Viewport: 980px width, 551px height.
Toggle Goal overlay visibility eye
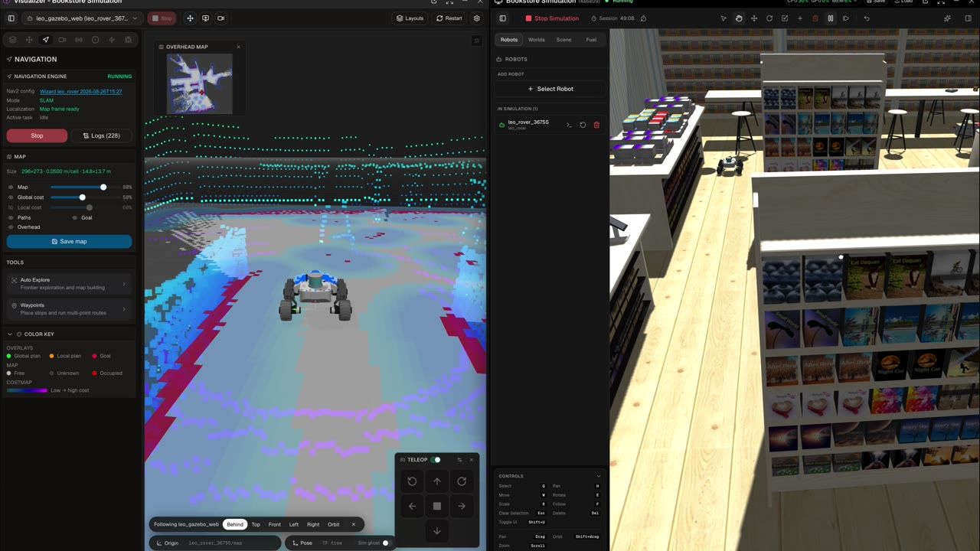click(75, 217)
